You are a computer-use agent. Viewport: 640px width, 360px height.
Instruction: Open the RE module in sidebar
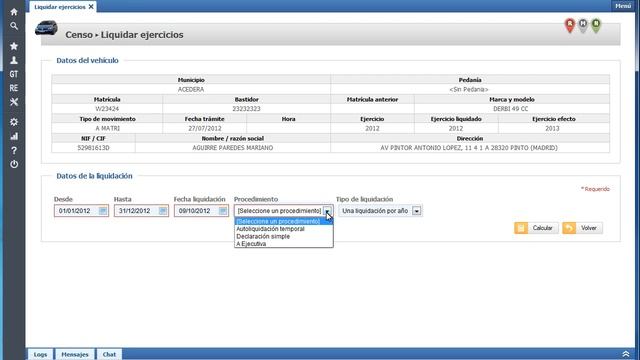coord(14,88)
